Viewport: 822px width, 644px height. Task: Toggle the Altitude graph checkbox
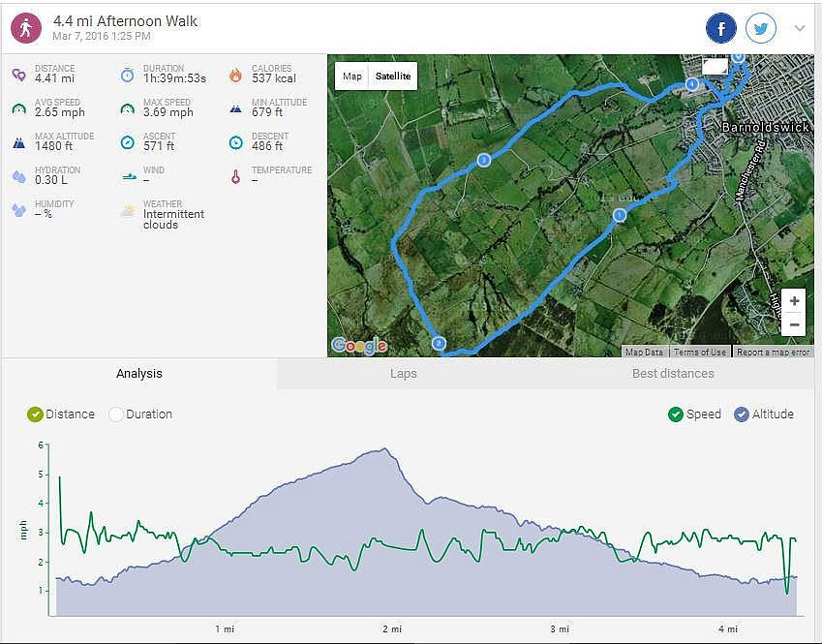(742, 414)
